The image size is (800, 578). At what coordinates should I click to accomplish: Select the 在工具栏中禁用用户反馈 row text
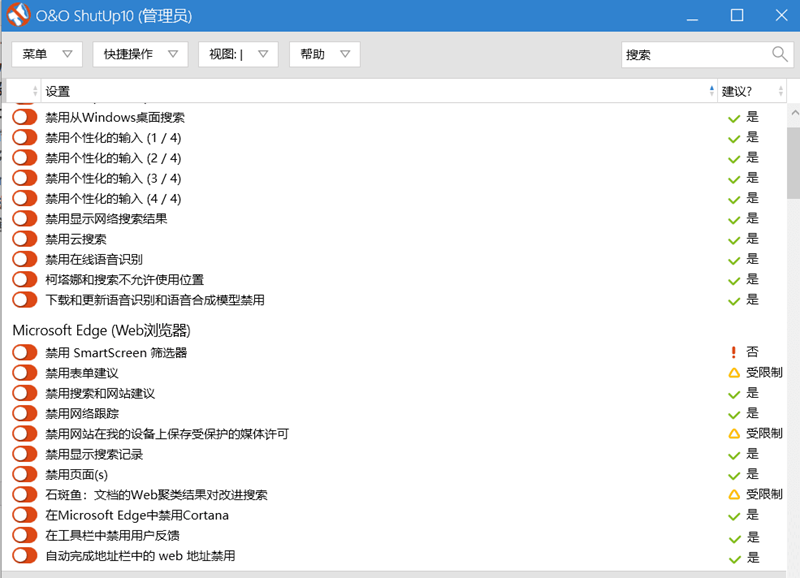[113, 535]
